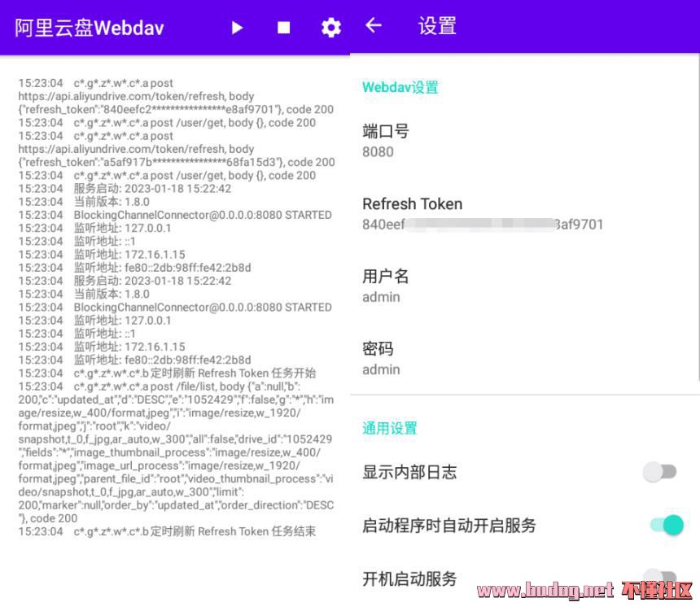Click the admin value under 密码
The width and height of the screenshot is (700, 607).
click(x=381, y=369)
